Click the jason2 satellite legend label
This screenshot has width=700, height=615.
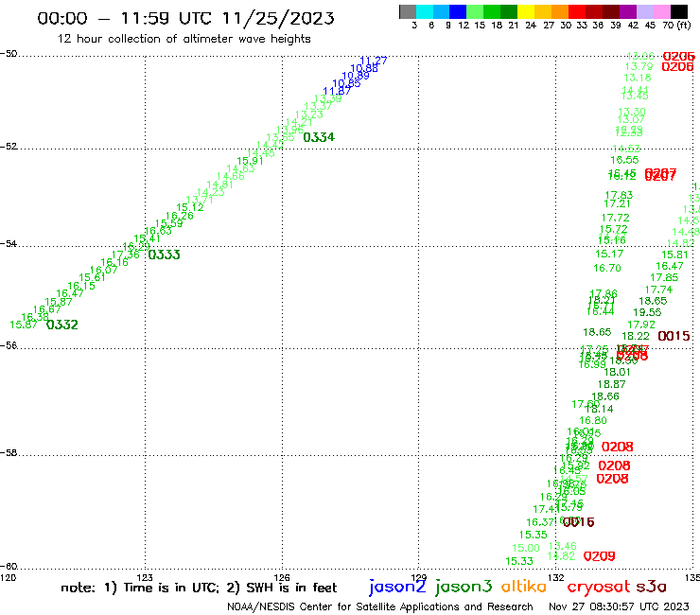pyautogui.click(x=397, y=587)
